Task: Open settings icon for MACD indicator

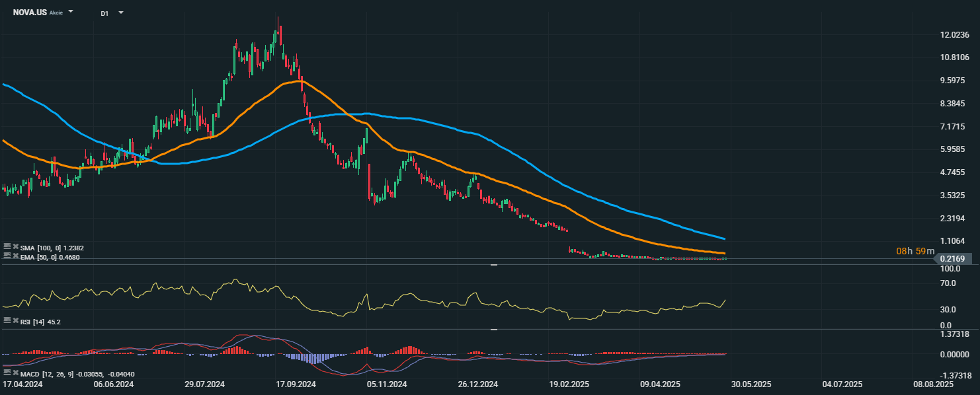Action: 7,373
